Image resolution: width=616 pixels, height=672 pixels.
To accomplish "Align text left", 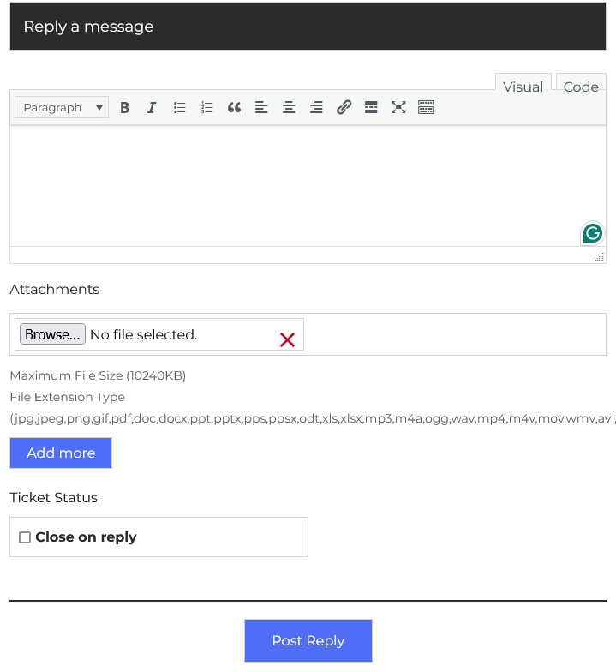I will point(261,108).
